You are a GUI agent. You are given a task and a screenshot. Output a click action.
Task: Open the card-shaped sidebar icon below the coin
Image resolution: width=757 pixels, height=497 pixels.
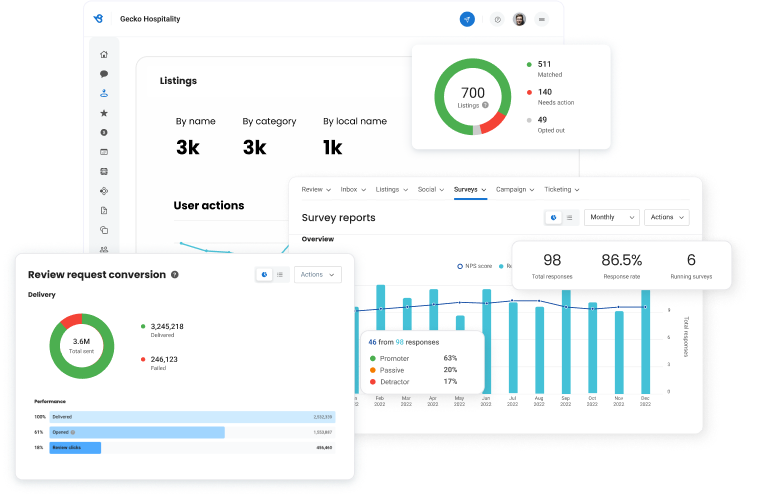coord(104,152)
